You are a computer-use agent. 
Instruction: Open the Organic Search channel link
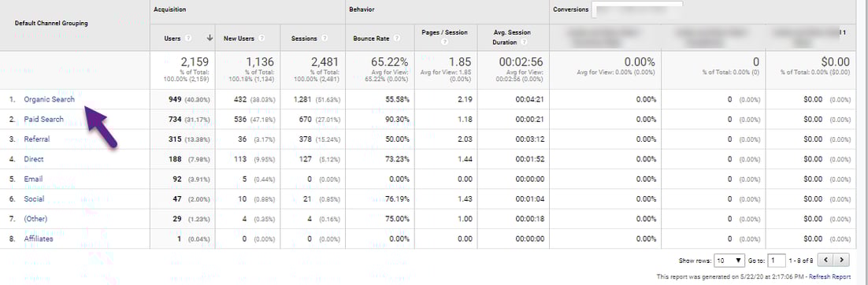coord(50,100)
